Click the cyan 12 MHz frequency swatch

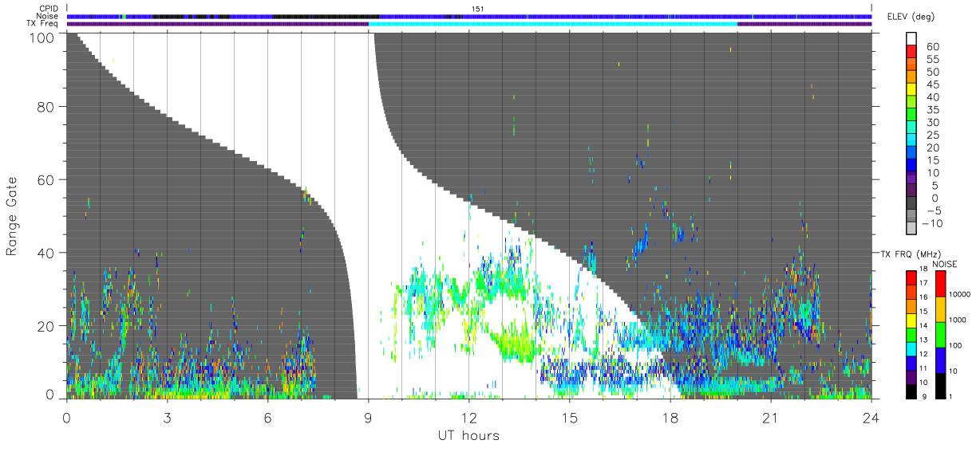(911, 349)
